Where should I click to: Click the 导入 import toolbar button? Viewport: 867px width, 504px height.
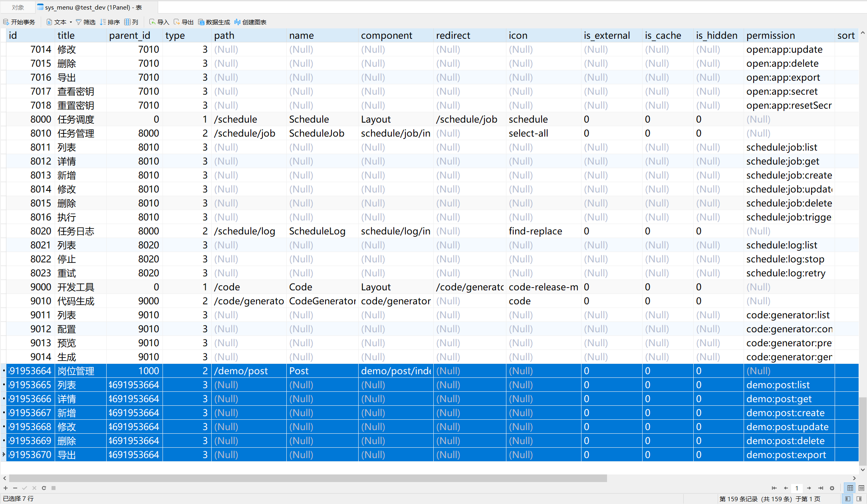tap(159, 22)
